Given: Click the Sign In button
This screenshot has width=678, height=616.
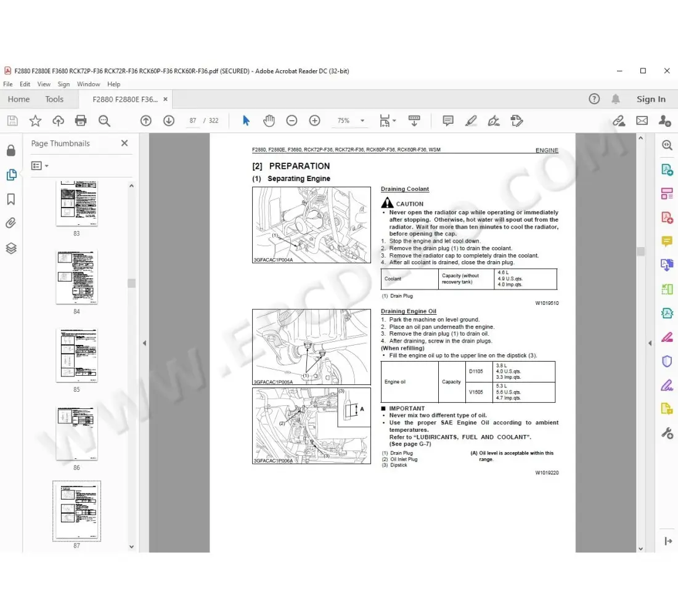Looking at the screenshot, I should click(x=651, y=99).
